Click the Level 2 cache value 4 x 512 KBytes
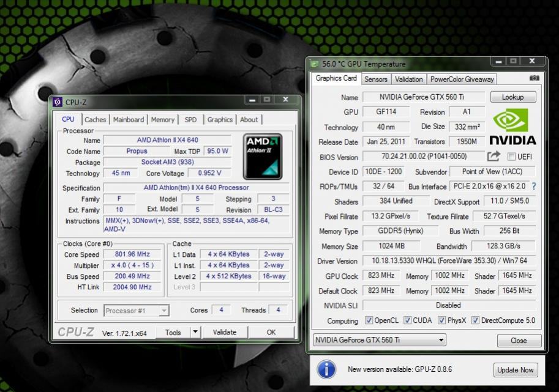Viewport: 559px width, 392px height. point(228,276)
